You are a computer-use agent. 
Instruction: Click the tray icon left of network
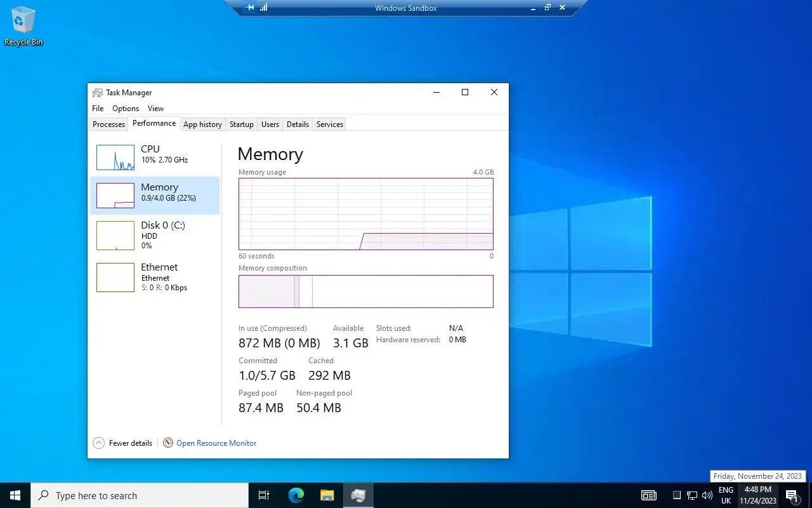coord(677,495)
